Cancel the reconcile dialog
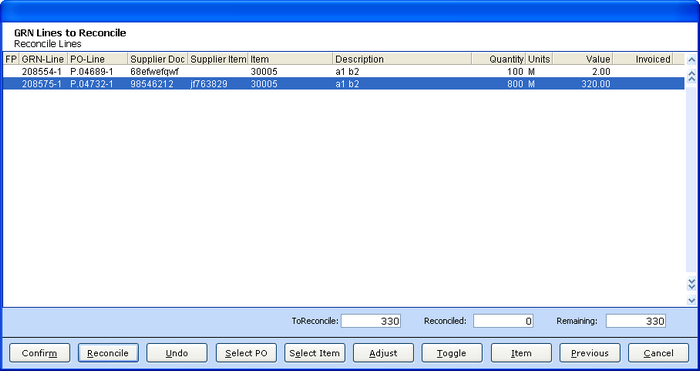The height and width of the screenshot is (371, 700). (x=658, y=353)
